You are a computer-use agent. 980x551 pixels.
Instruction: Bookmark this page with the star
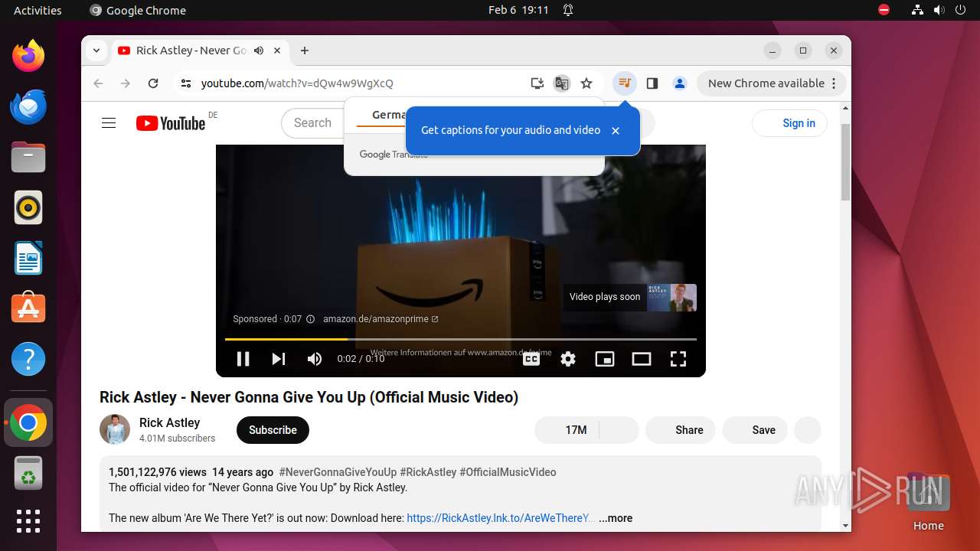pyautogui.click(x=586, y=83)
